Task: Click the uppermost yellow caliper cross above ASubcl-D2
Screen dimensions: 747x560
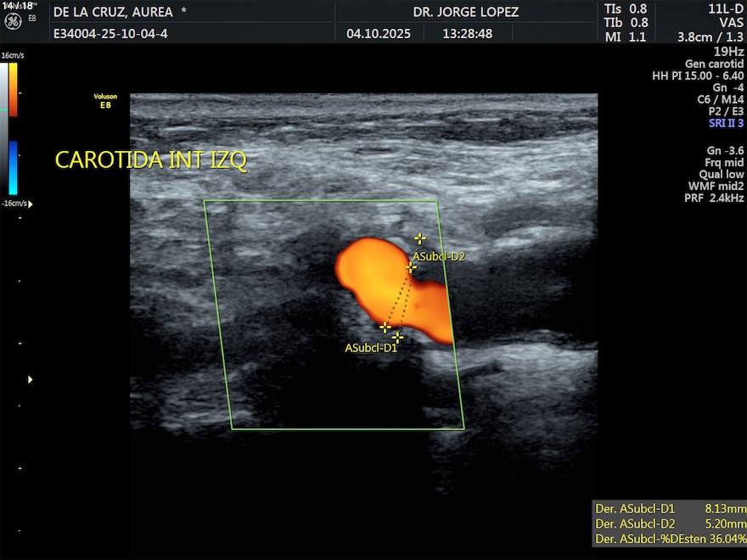Action: click(x=419, y=238)
